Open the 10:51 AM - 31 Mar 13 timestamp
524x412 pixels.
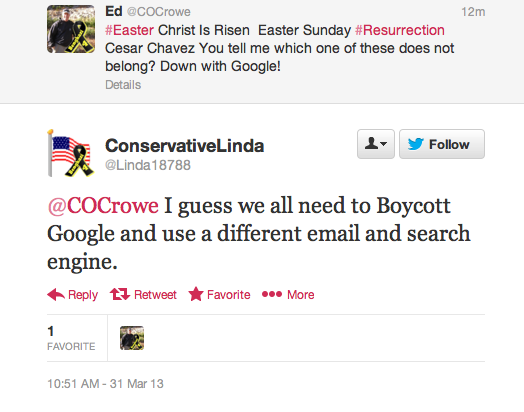[x=105, y=384]
